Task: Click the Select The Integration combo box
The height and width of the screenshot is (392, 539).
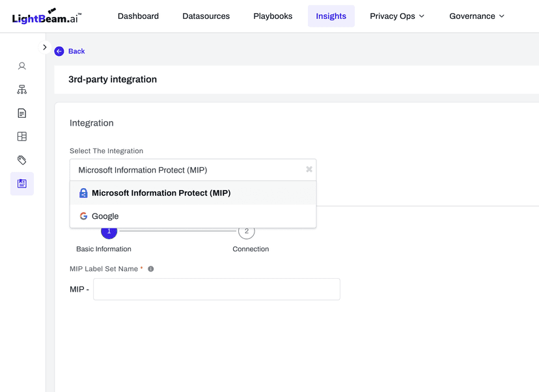Action: pos(193,170)
